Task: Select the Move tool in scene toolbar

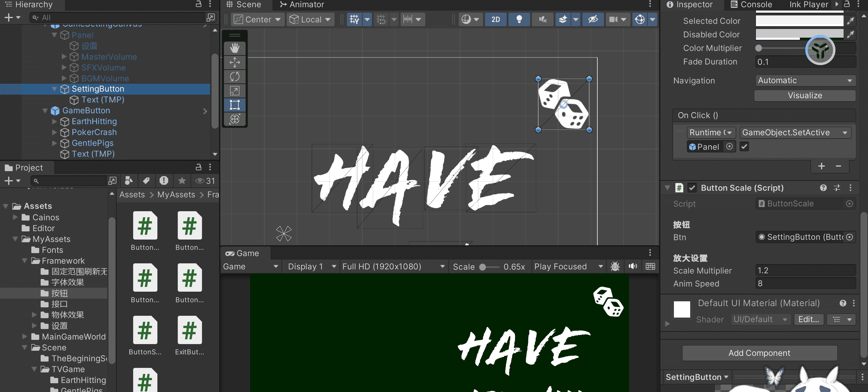Action: pos(234,62)
